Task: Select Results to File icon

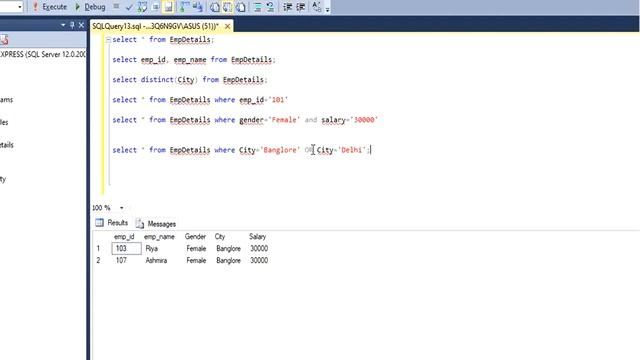Action: [240, 7]
